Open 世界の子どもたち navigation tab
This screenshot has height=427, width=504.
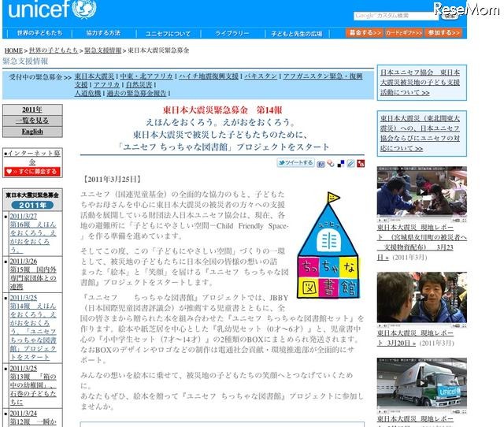click(40, 33)
